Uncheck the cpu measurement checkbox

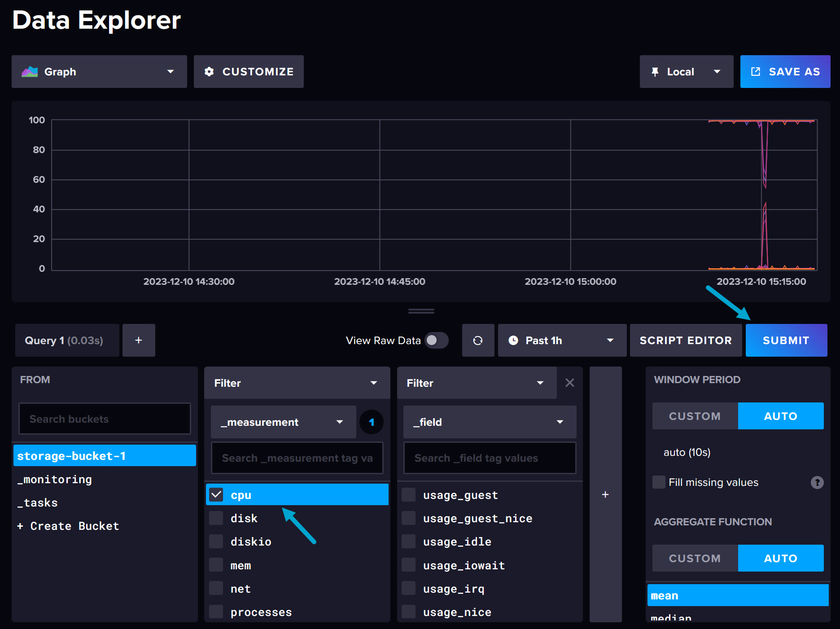216,494
